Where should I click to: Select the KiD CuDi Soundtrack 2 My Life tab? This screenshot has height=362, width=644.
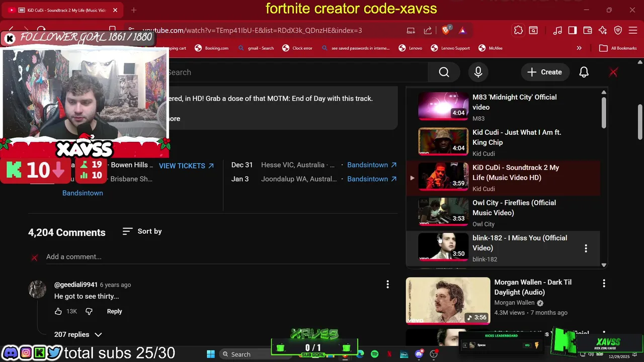click(x=62, y=10)
